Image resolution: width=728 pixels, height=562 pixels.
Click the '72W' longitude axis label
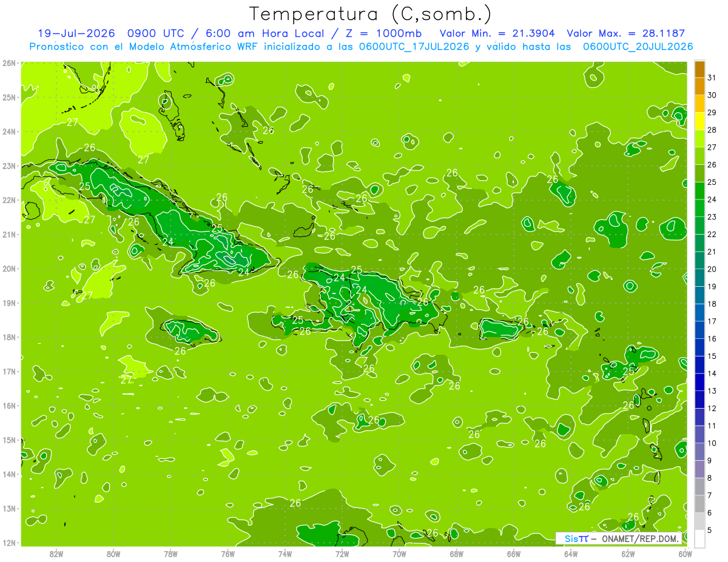[x=342, y=554]
